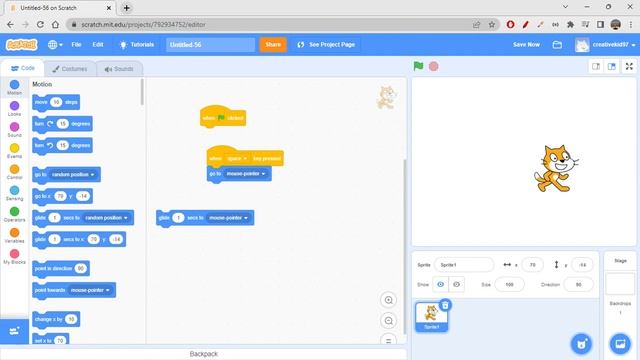Image resolution: width=640 pixels, height=360 pixels.
Task: Click the green flag to run project
Action: tap(418, 66)
